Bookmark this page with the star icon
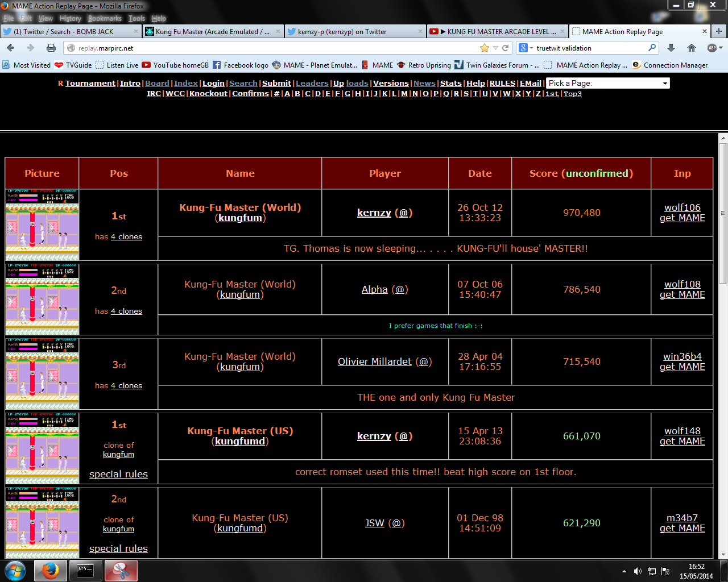The image size is (728, 582). [x=484, y=48]
